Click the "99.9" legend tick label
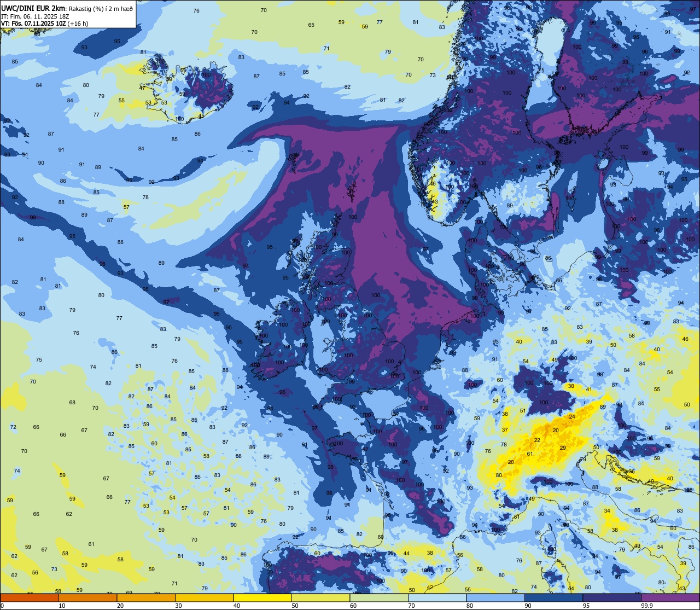 click(647, 606)
